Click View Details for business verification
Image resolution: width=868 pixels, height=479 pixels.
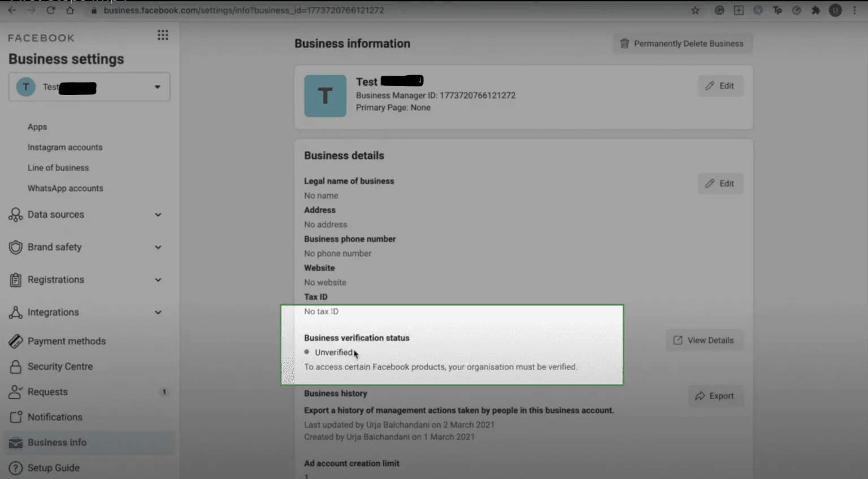[x=704, y=340]
